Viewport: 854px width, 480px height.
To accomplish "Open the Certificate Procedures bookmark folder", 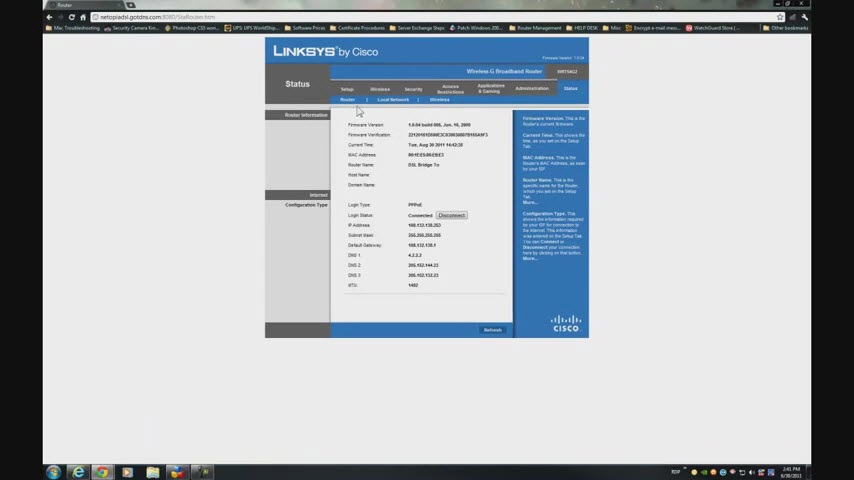I will click(357, 28).
